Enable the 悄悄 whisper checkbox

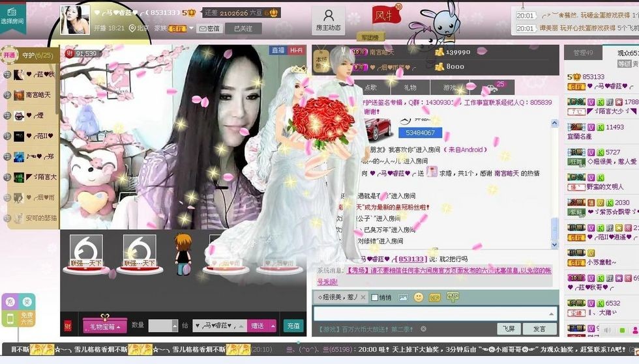(x=374, y=297)
